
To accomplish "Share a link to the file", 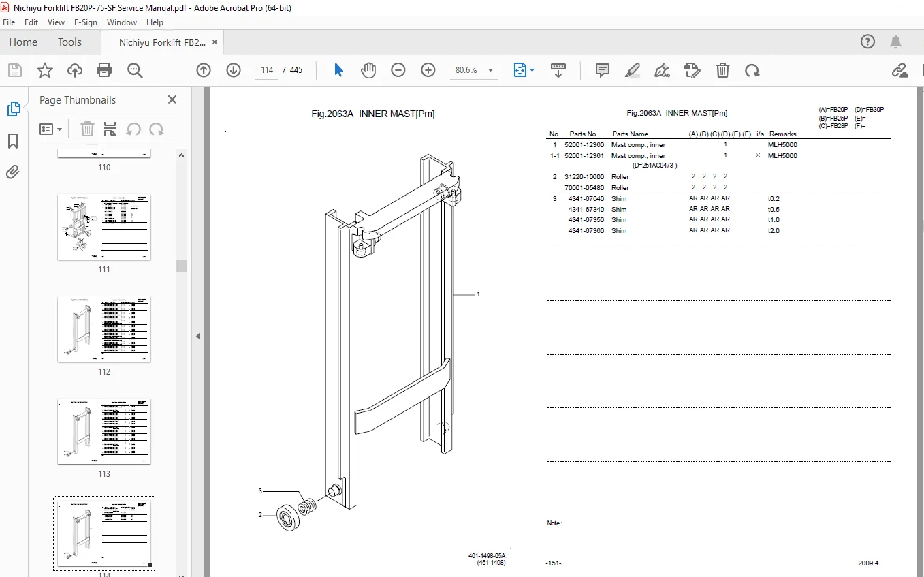I will [900, 70].
